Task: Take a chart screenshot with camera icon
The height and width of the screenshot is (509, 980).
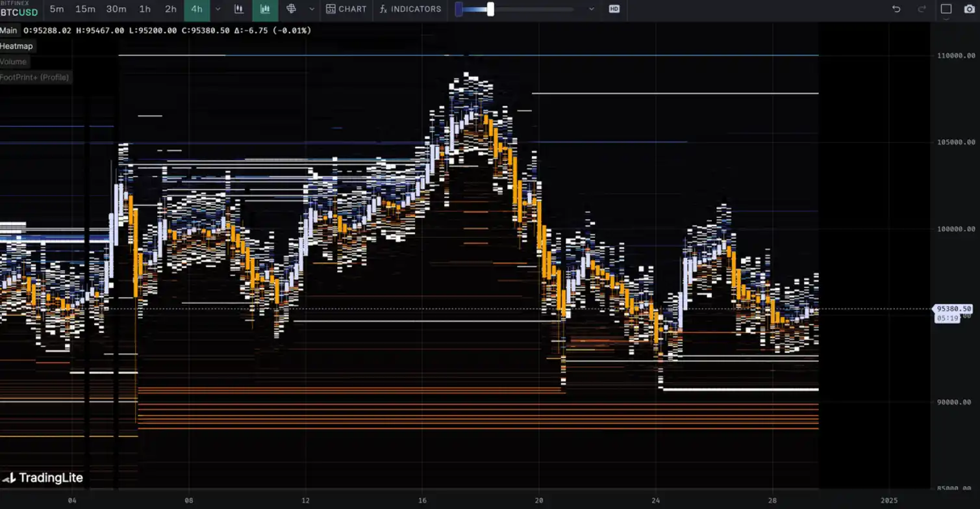Action: click(969, 9)
